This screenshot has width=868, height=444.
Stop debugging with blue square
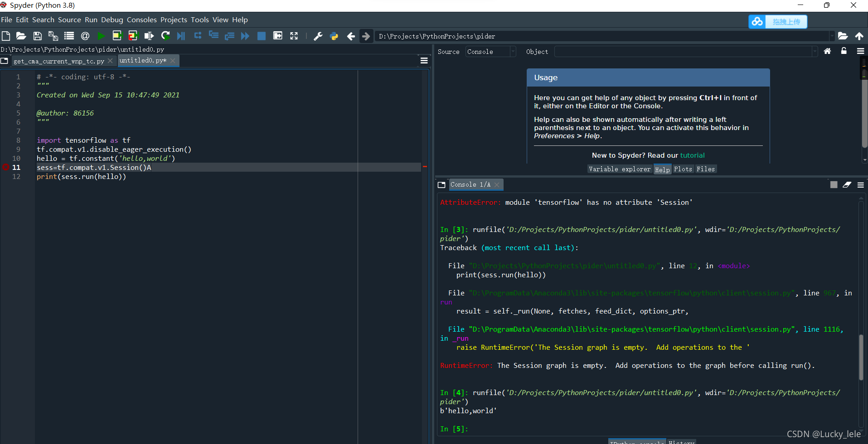pyautogui.click(x=262, y=36)
